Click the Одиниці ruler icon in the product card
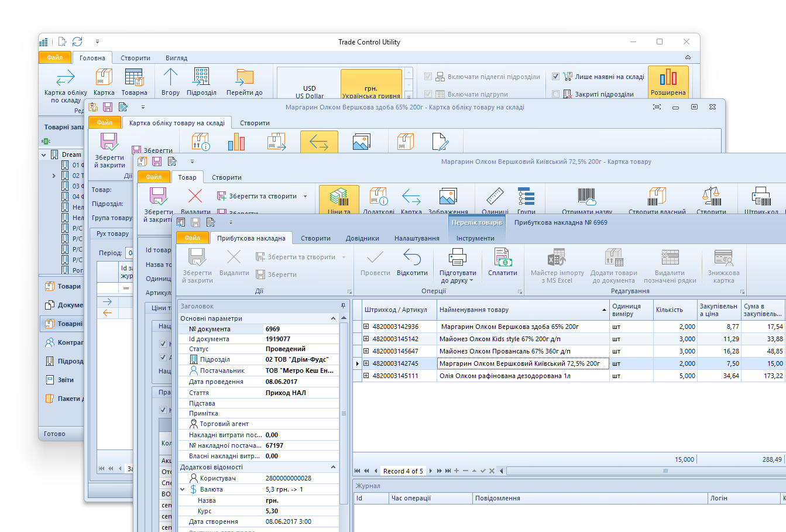The width and height of the screenshot is (786, 532). click(495, 197)
